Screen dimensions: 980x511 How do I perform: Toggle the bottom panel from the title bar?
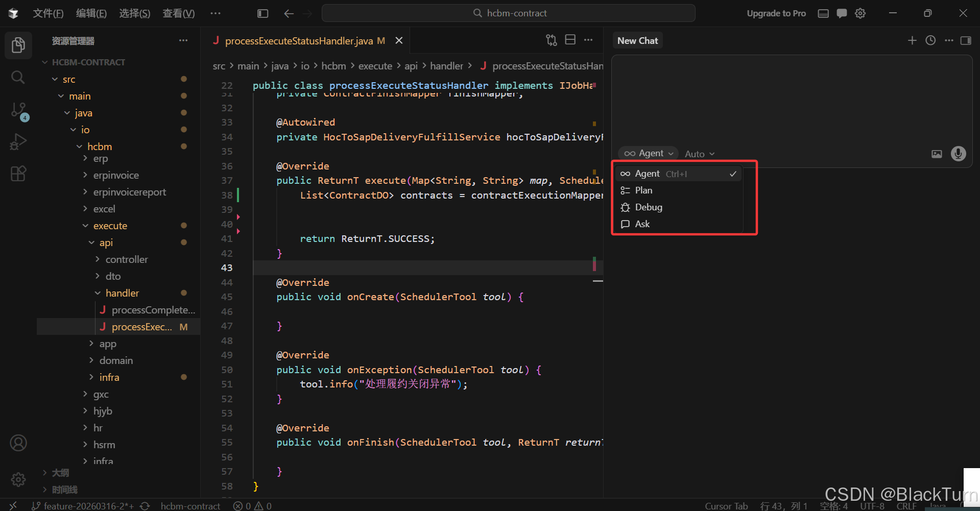(x=823, y=13)
